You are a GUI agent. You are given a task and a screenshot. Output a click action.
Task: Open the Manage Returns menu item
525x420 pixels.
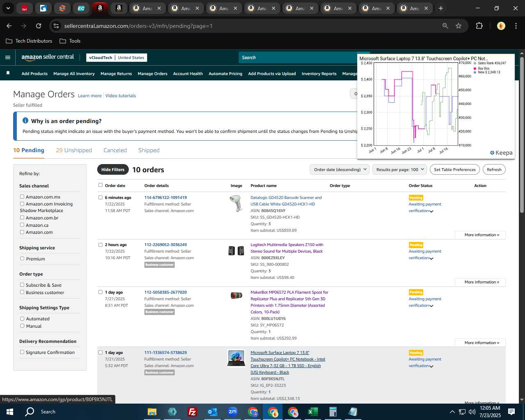pos(116,74)
